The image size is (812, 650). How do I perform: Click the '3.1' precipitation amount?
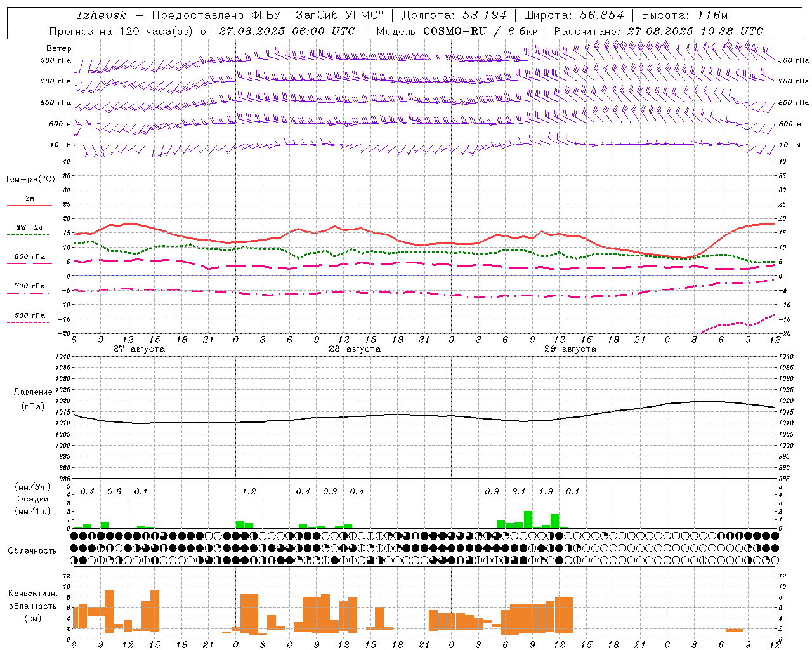[519, 492]
